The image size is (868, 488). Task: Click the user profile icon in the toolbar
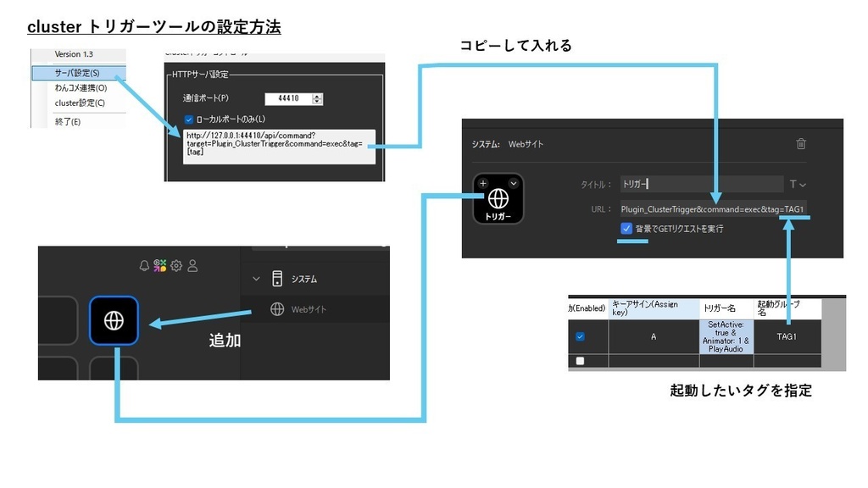click(192, 263)
